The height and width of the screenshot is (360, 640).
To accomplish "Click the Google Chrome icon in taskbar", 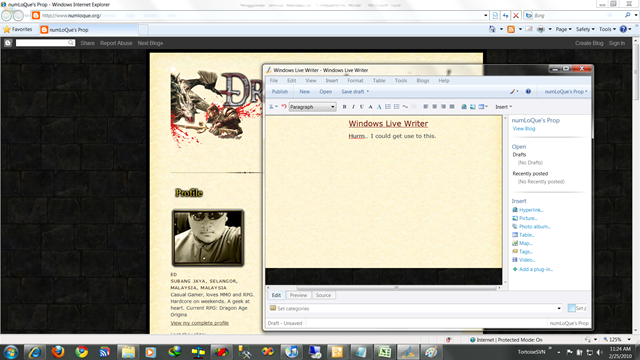I will click(82, 351).
